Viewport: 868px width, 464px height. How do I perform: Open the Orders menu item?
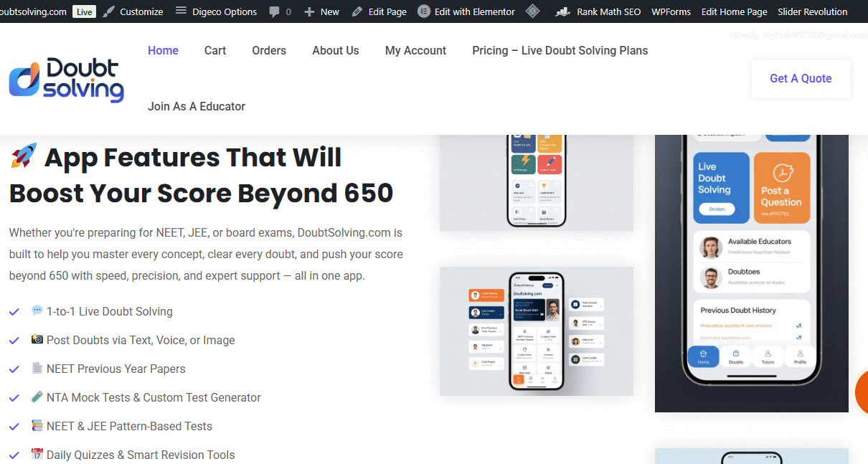269,50
